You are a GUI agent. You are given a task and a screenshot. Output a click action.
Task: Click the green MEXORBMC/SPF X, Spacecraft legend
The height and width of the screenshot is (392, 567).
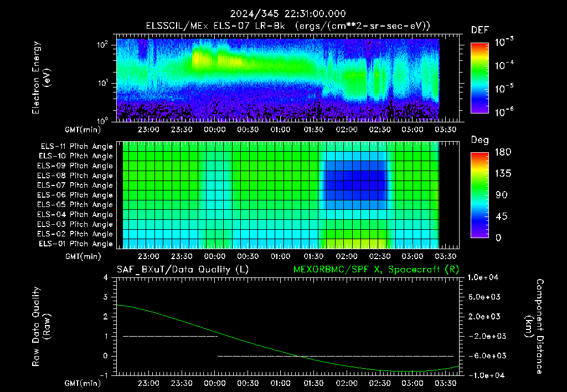point(376,270)
